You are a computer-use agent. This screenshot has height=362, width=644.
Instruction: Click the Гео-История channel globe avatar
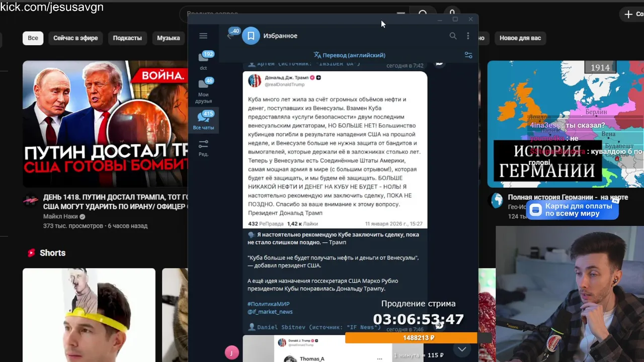[x=497, y=200]
